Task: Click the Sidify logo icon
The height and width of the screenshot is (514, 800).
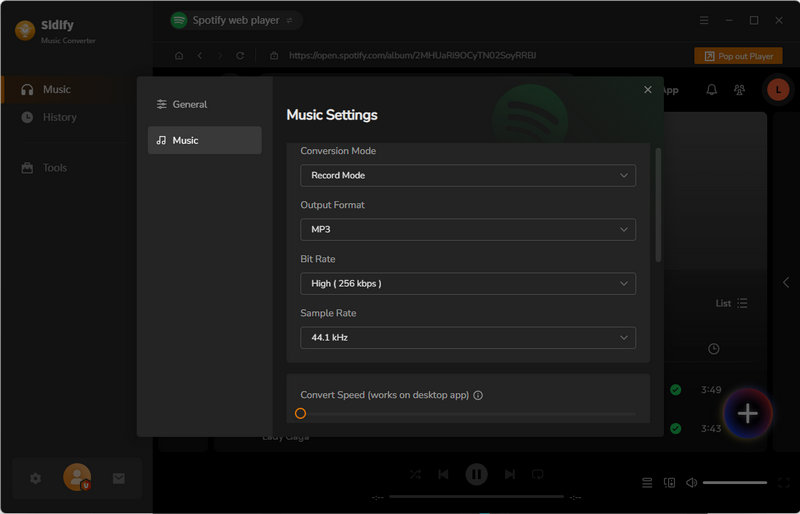Action: pos(25,31)
